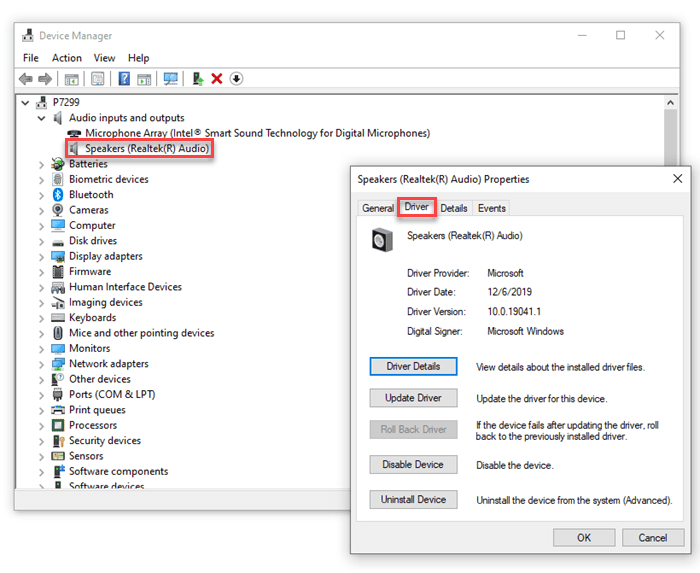Switch to the Events tab
The width and height of the screenshot is (700, 573).
(x=492, y=208)
